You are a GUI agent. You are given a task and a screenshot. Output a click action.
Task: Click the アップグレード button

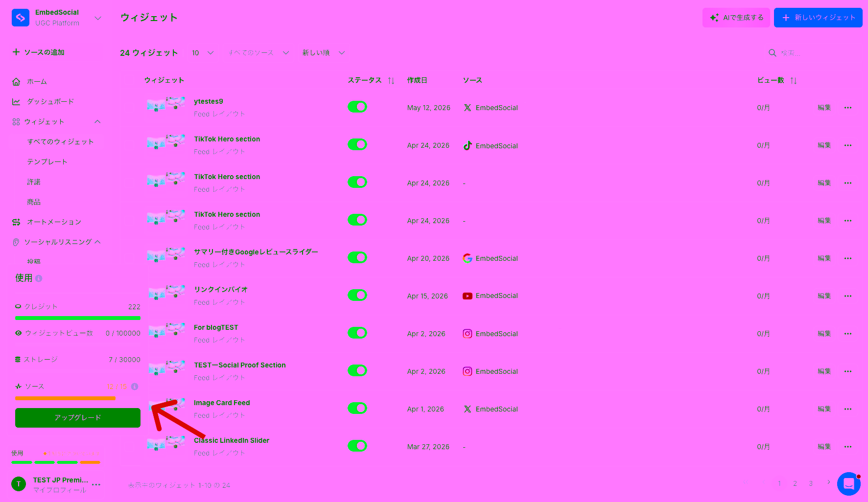(x=78, y=418)
